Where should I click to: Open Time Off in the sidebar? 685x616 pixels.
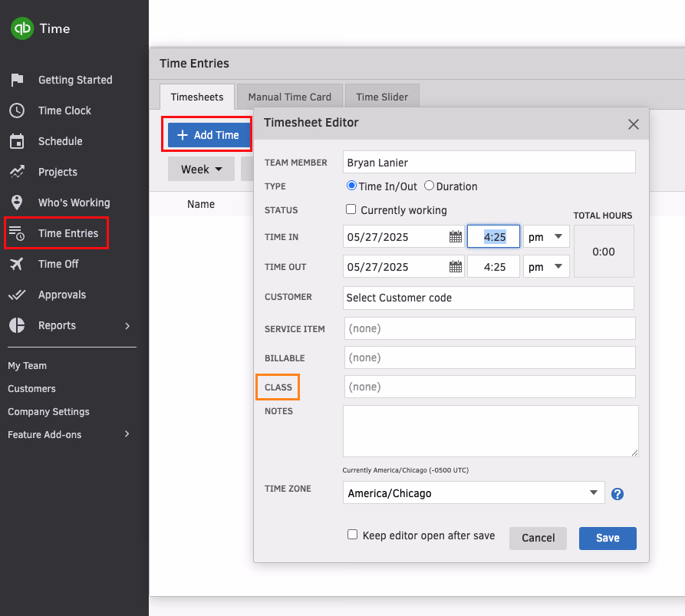pos(58,264)
